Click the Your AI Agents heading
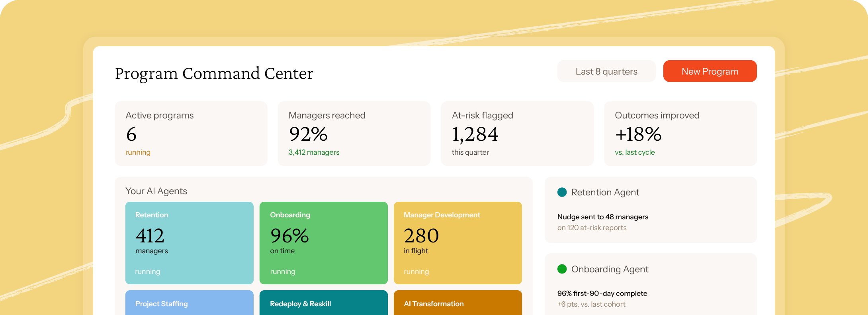Screen dimensions: 868x315 click(156, 191)
